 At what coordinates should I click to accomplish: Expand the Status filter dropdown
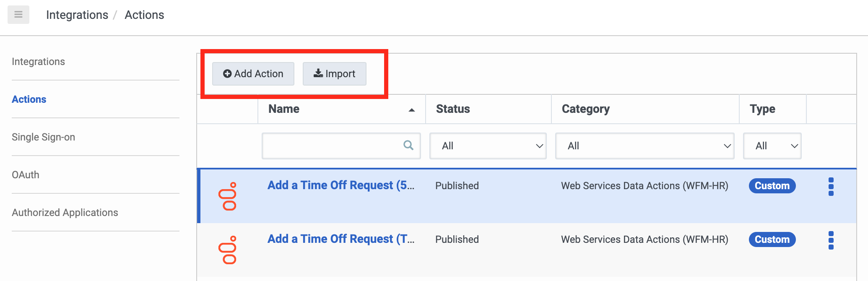click(488, 146)
